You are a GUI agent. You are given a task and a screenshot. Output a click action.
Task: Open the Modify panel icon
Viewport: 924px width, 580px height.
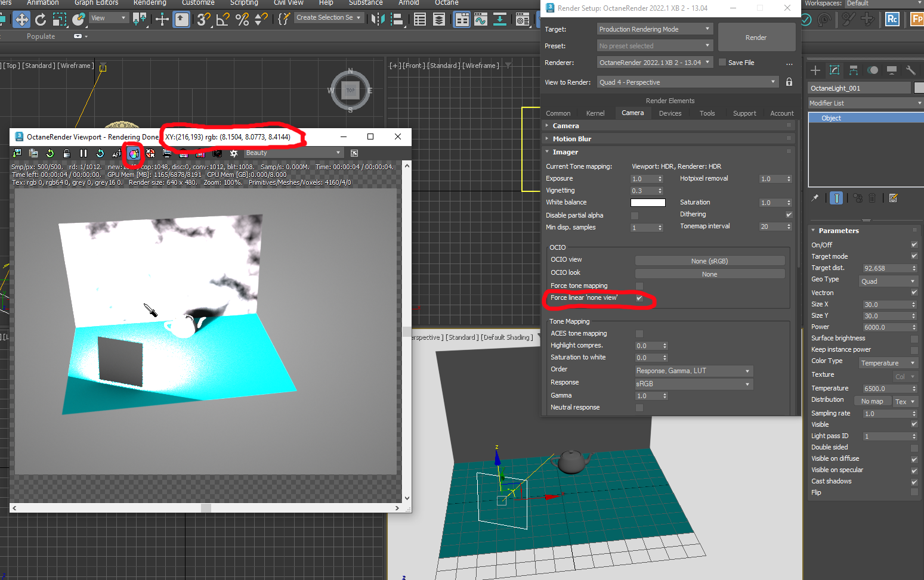pyautogui.click(x=835, y=70)
